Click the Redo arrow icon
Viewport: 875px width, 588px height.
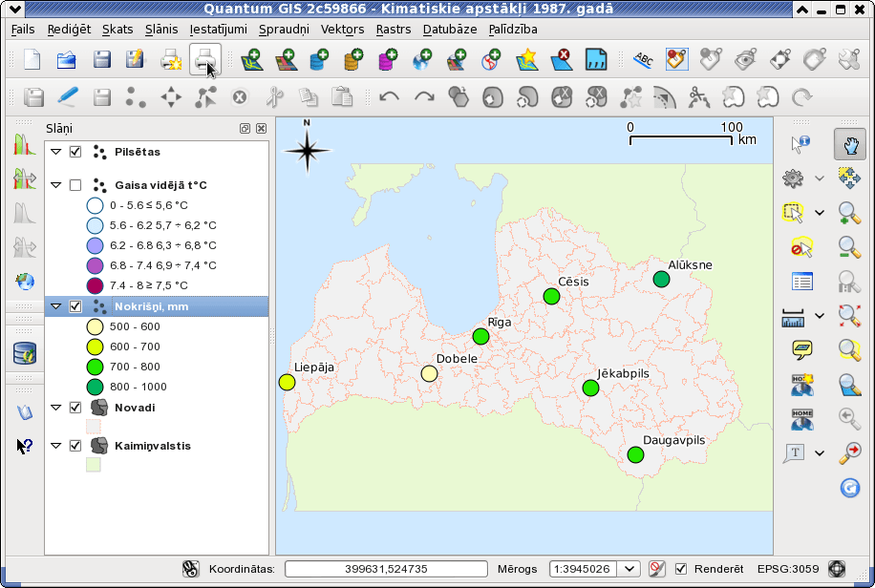pyautogui.click(x=424, y=97)
